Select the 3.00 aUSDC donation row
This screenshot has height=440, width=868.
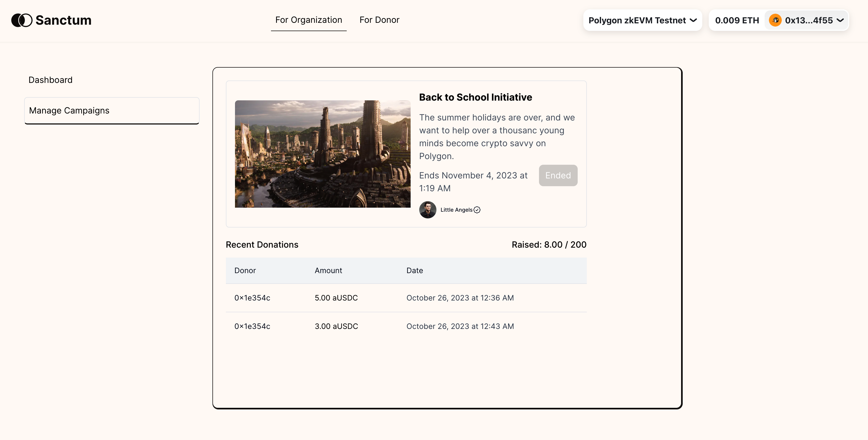pyautogui.click(x=404, y=326)
